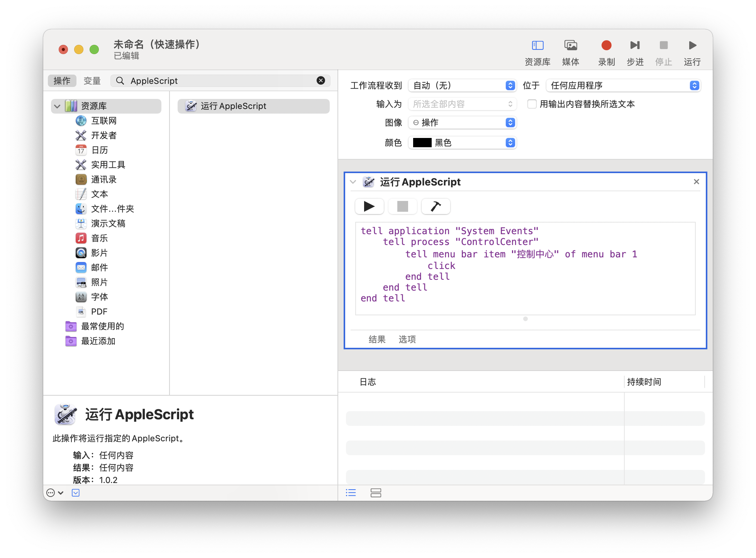
Task: Compile script with the hammer icon
Action: pos(436,206)
